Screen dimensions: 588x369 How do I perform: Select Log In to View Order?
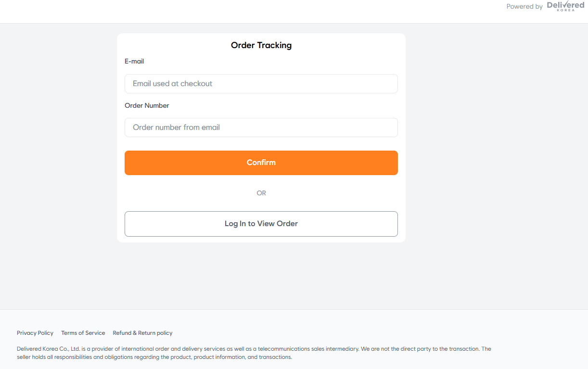(261, 224)
